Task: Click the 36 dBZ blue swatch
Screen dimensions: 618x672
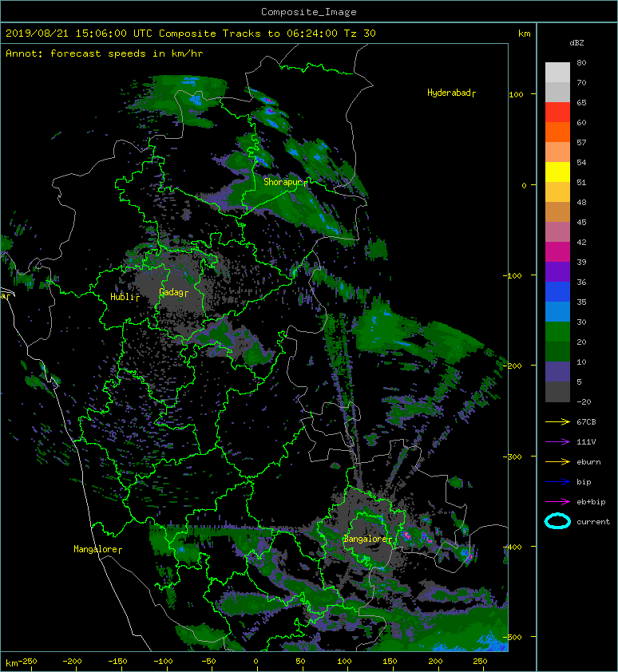Action: (557, 291)
